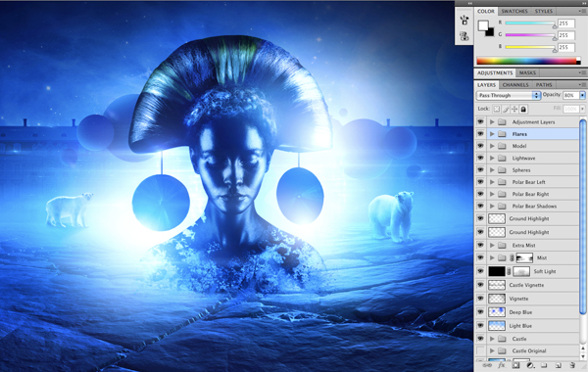This screenshot has width=588, height=372.
Task: Open the fx layer style menu icon
Action: [502, 365]
